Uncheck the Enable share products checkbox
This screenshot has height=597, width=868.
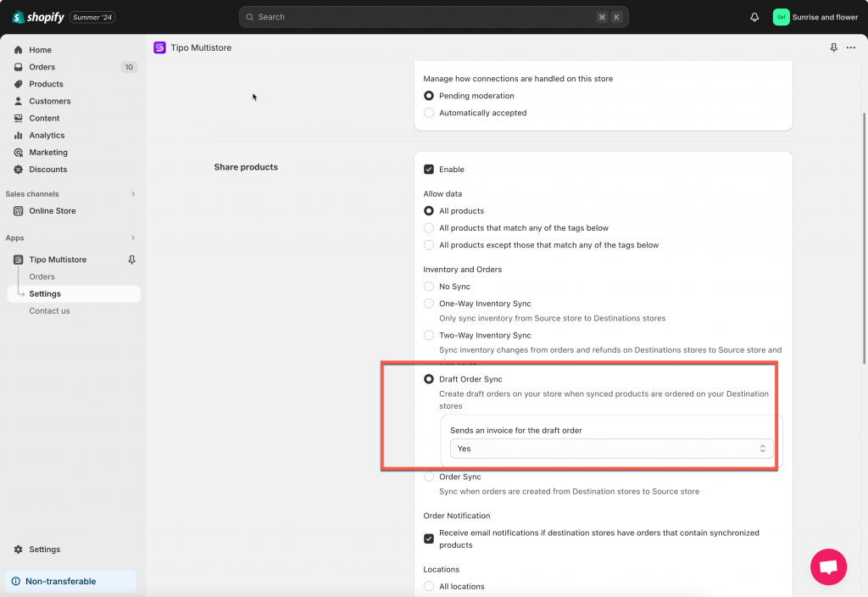coord(429,170)
